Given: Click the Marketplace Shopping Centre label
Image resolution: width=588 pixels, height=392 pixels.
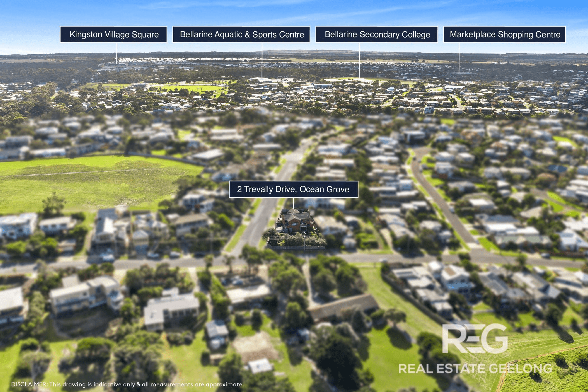Looking at the screenshot, I should (505, 34).
